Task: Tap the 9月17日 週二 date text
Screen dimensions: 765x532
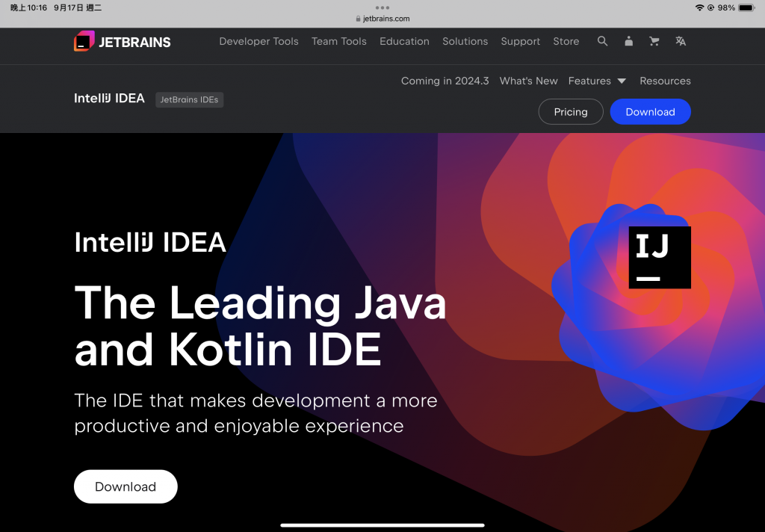Action: [78, 7]
